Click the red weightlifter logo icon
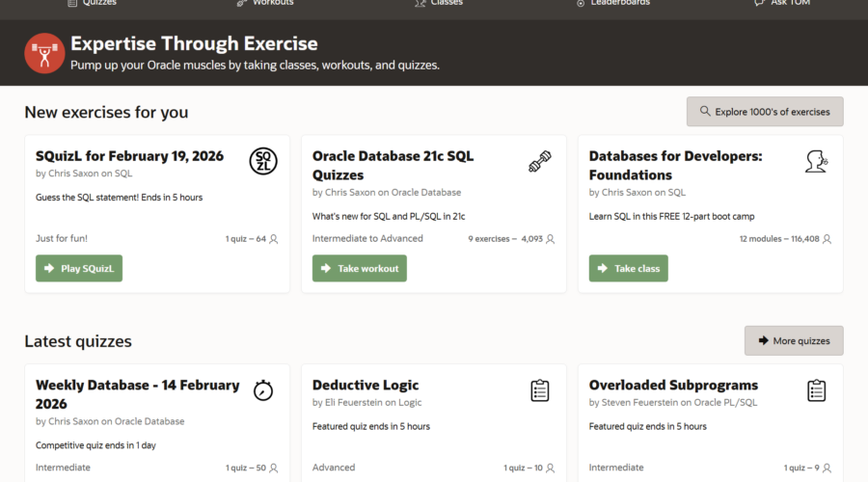 (44, 53)
